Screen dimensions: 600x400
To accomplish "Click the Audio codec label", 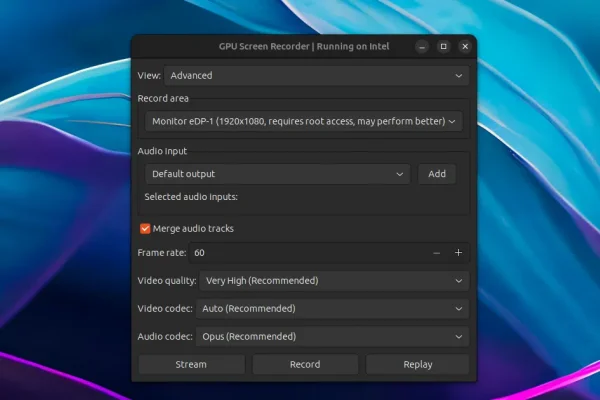I will click(165, 336).
